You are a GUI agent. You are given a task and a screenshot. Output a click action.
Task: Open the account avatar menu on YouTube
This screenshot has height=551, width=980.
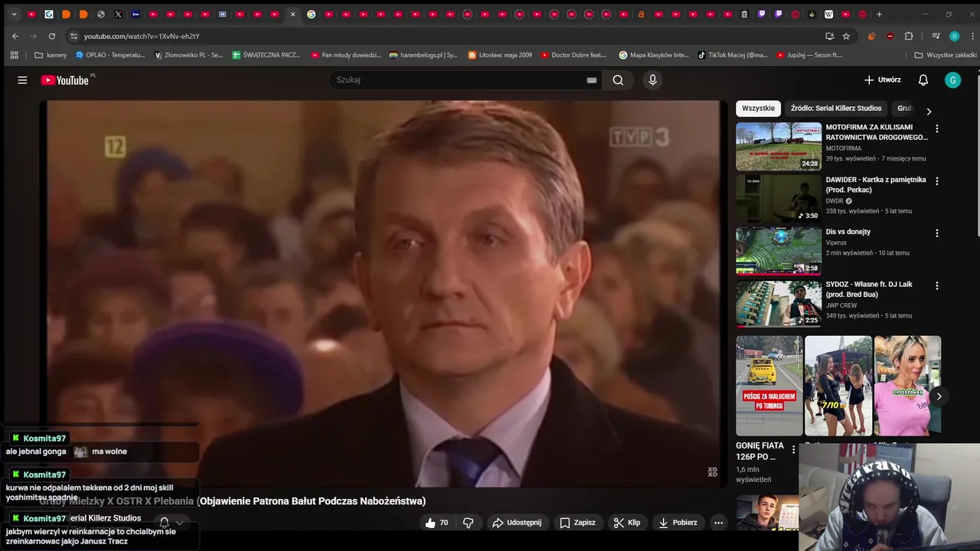[952, 80]
